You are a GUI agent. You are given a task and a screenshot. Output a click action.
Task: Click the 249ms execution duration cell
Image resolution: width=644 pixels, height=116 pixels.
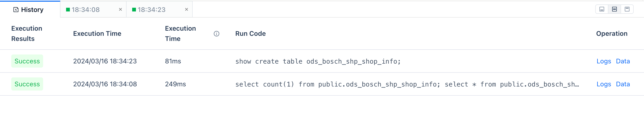[175, 84]
